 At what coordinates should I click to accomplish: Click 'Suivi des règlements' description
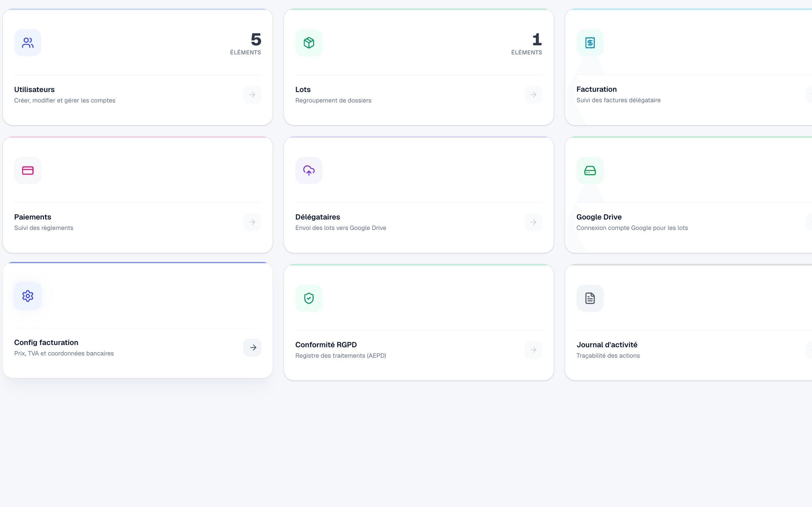click(44, 228)
